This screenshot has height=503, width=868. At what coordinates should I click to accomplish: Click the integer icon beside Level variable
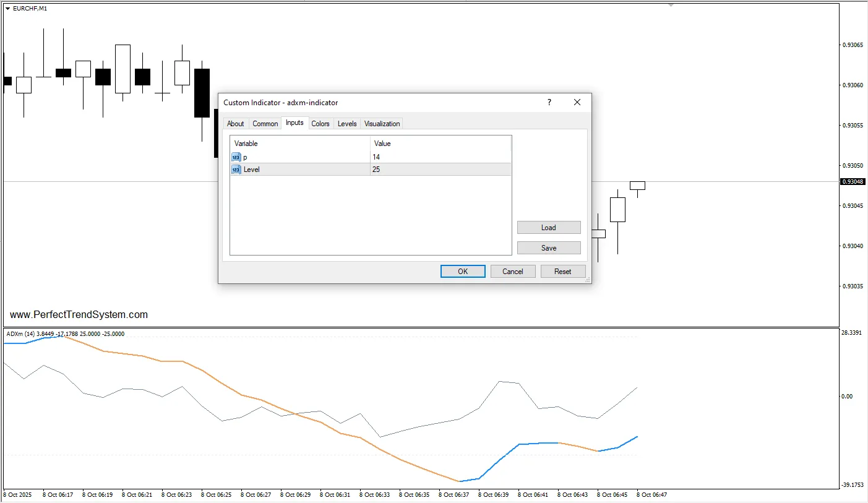click(x=236, y=170)
